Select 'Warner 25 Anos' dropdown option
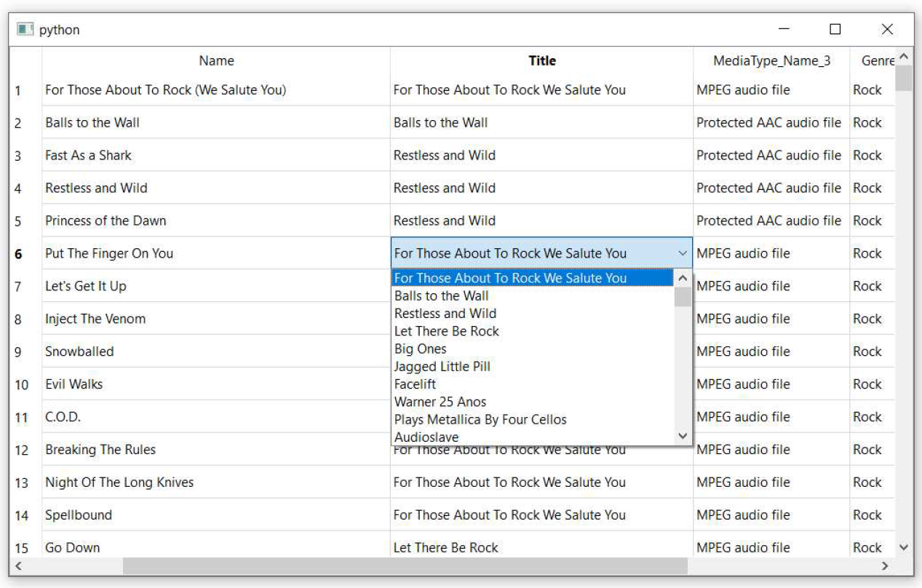This screenshot has height=588, width=922. 533,402
